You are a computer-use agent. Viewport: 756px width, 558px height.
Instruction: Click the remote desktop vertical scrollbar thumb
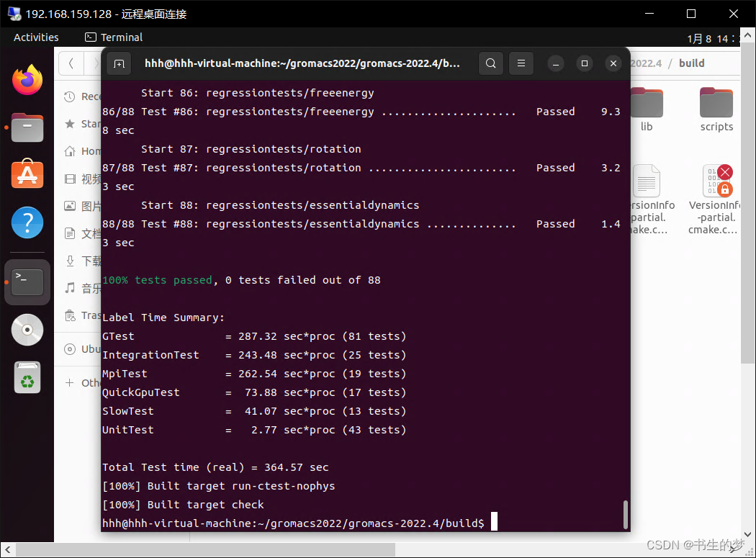747,202
